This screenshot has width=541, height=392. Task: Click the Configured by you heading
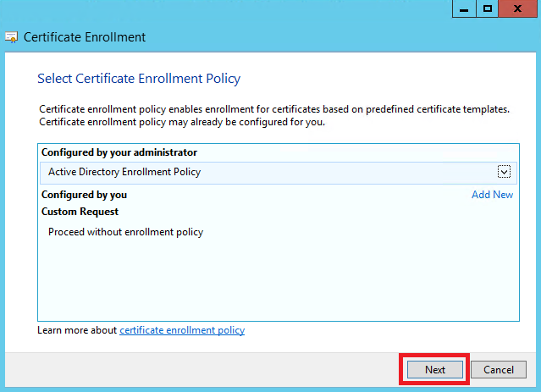click(84, 195)
